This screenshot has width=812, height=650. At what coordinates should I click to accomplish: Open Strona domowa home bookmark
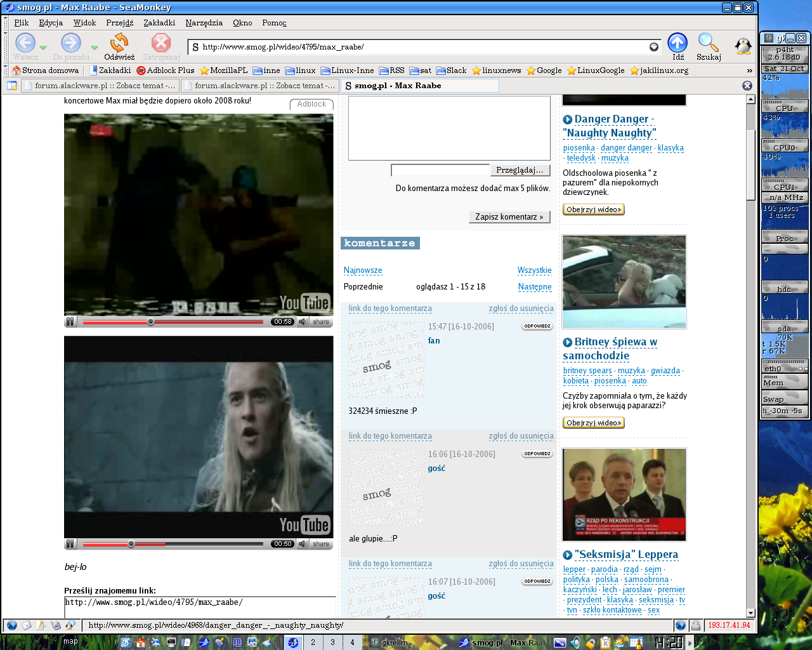(x=46, y=70)
